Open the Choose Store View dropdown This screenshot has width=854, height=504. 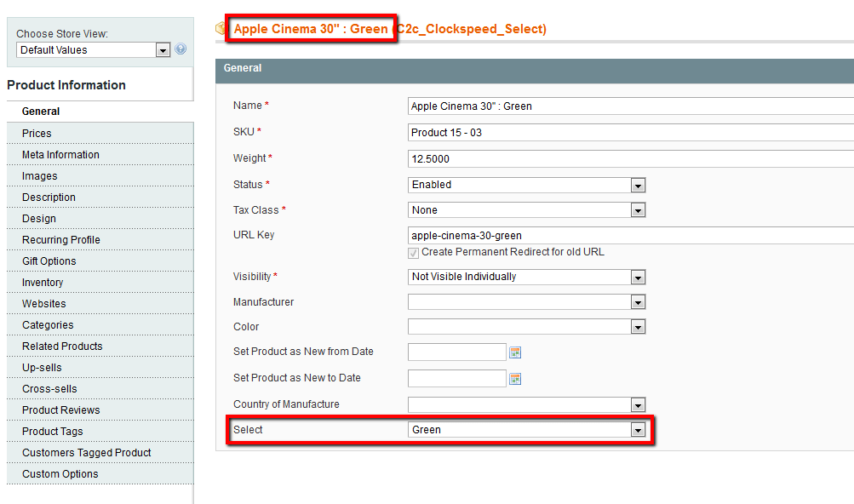[94, 50]
